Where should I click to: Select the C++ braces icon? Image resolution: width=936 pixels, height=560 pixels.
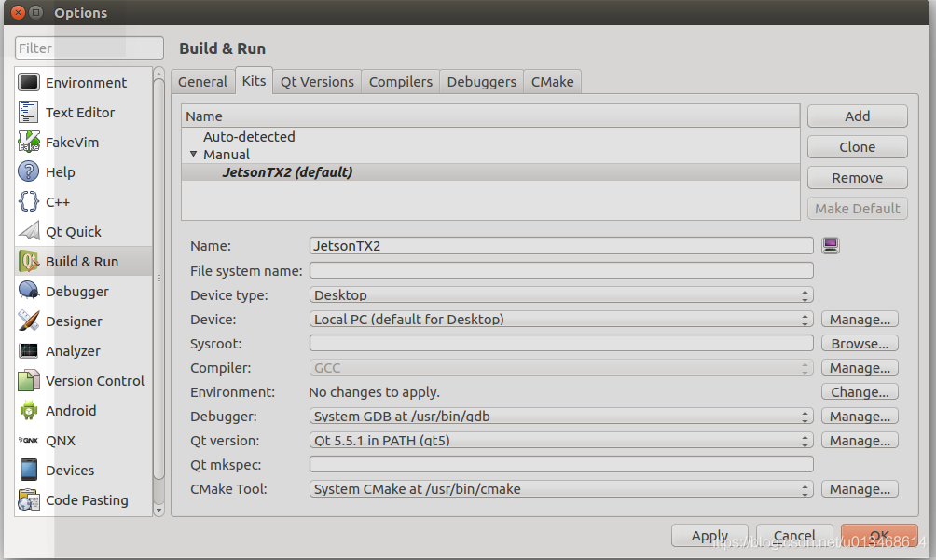[29, 201]
